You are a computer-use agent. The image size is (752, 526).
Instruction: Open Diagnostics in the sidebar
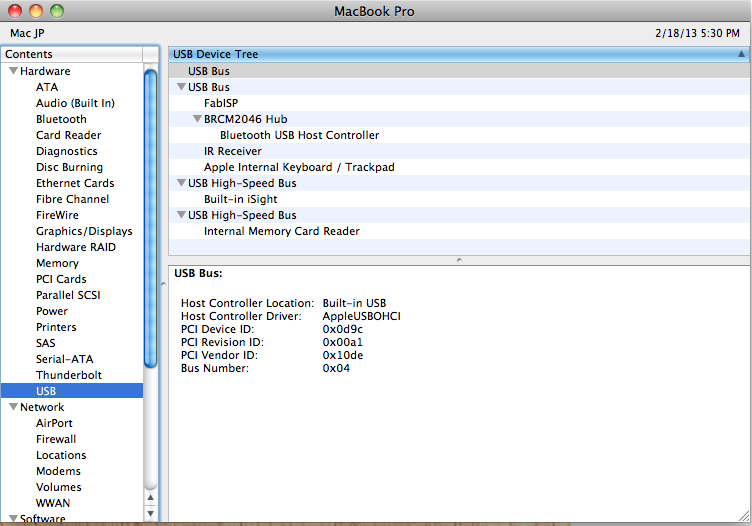(67, 151)
